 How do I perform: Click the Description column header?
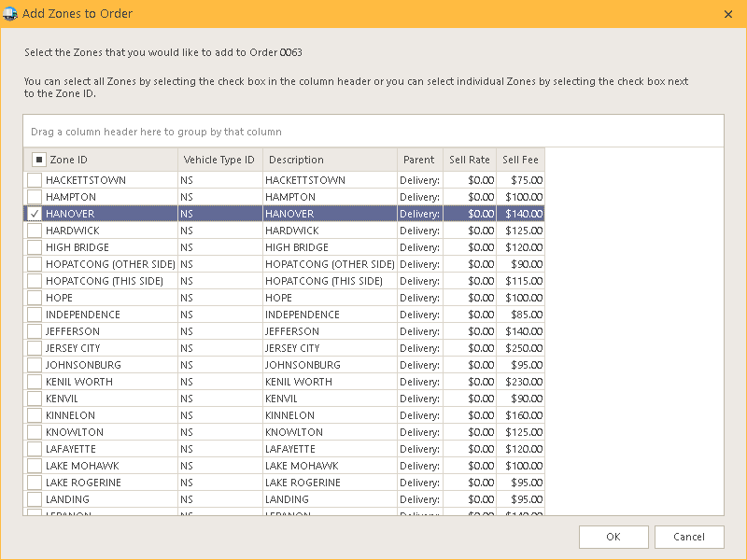[329, 160]
